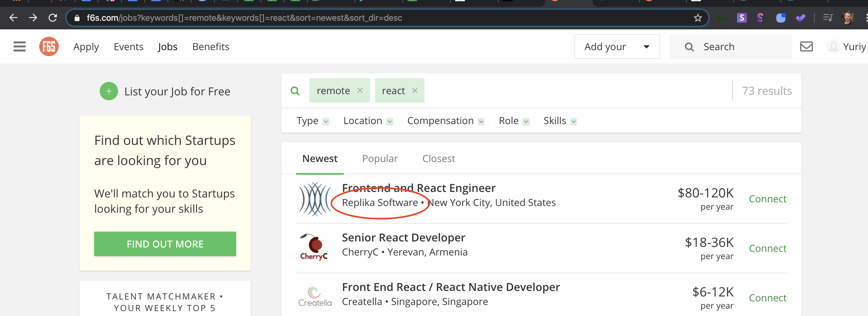Open the Replika Software company logo
This screenshot has height=316, width=868.
tap(315, 199)
